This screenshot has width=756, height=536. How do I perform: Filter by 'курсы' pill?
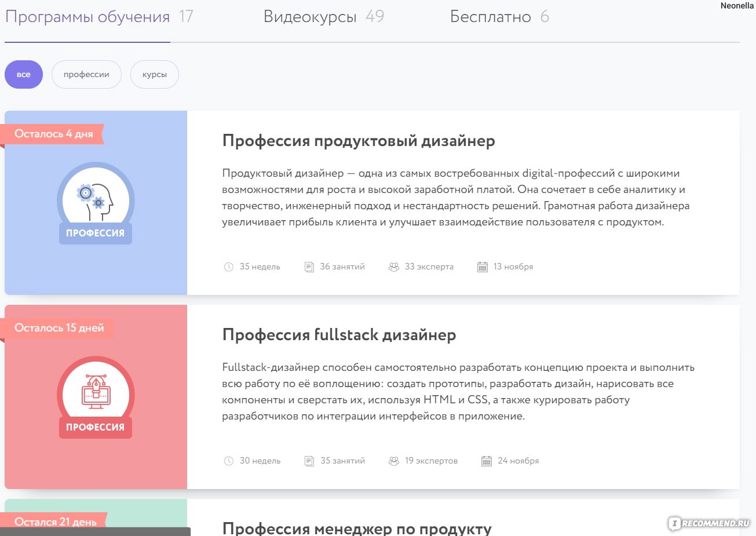click(155, 75)
